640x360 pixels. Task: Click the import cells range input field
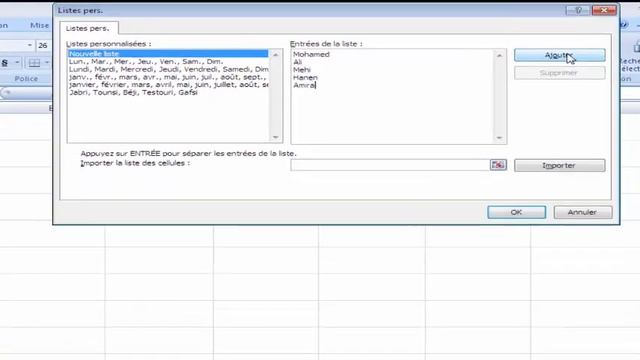point(390,165)
